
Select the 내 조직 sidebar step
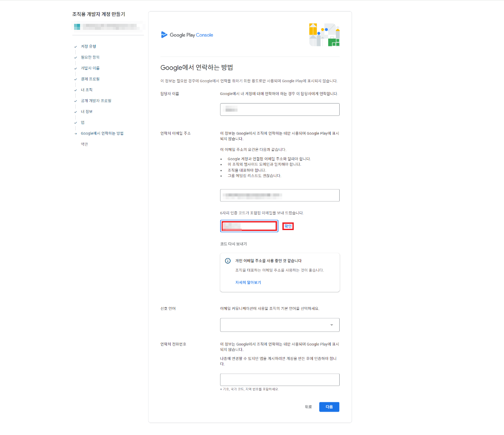point(86,90)
